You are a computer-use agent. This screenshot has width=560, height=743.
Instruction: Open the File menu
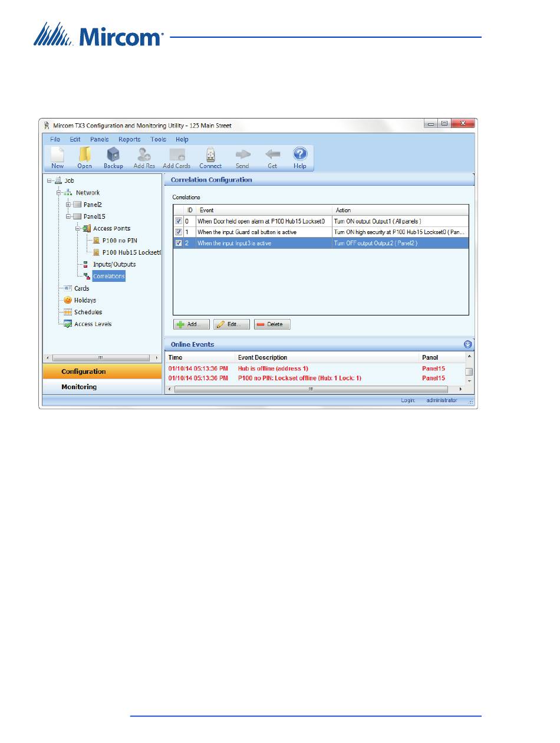tap(55, 140)
